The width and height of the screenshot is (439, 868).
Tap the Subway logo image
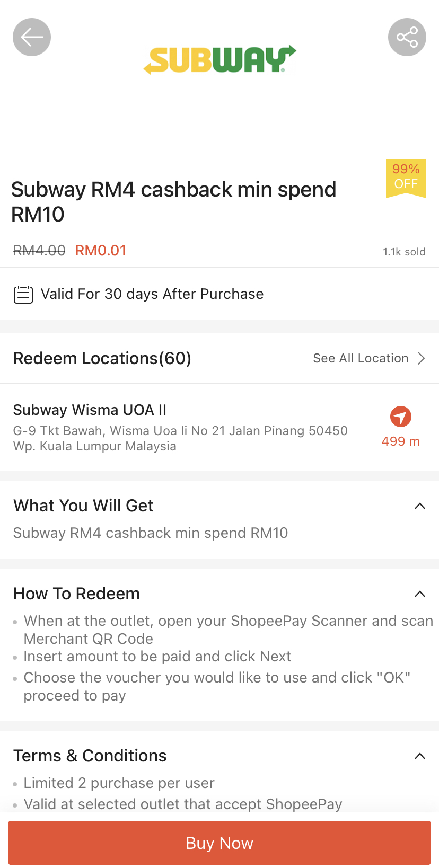pos(219,59)
